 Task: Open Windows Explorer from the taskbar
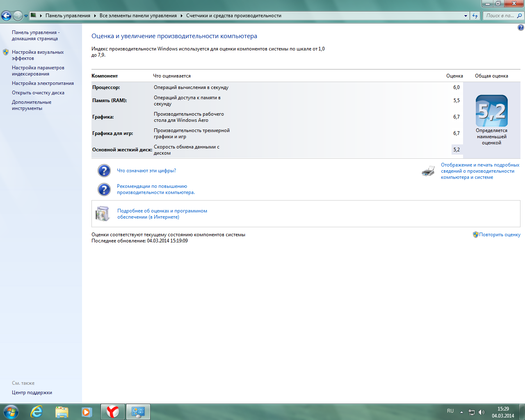coord(62,412)
